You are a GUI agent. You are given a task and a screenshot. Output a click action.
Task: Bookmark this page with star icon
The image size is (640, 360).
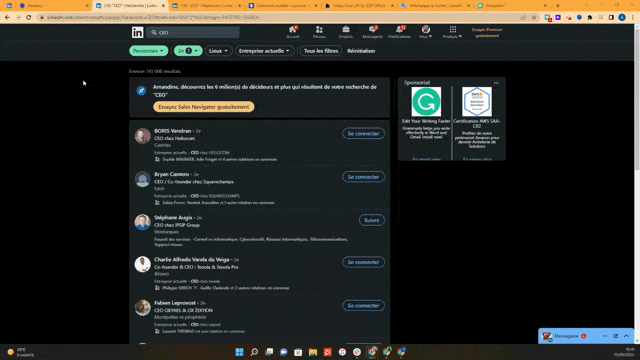[533, 17]
